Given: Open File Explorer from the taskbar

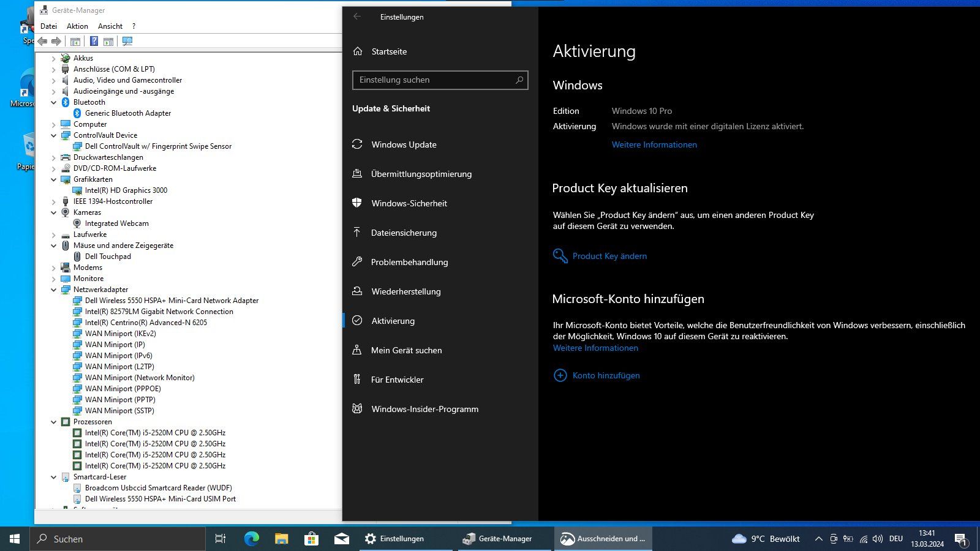Looking at the screenshot, I should [281, 539].
